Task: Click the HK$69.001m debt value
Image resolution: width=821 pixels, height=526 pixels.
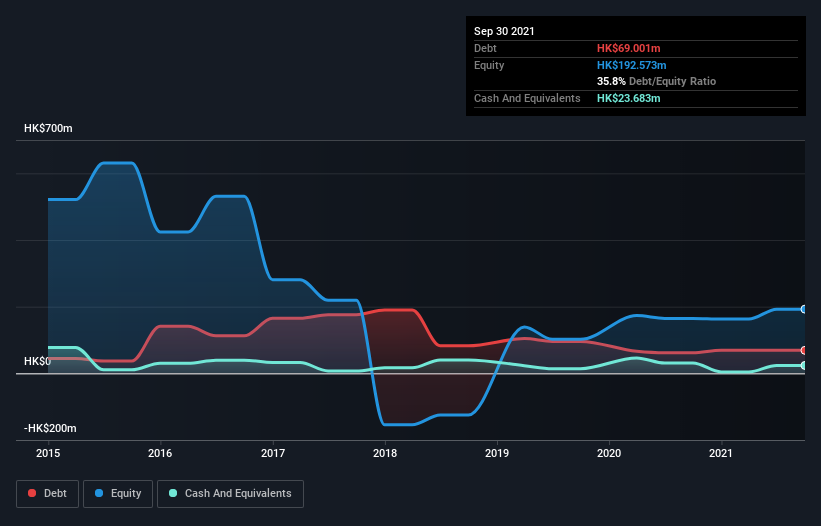Action: (x=629, y=48)
